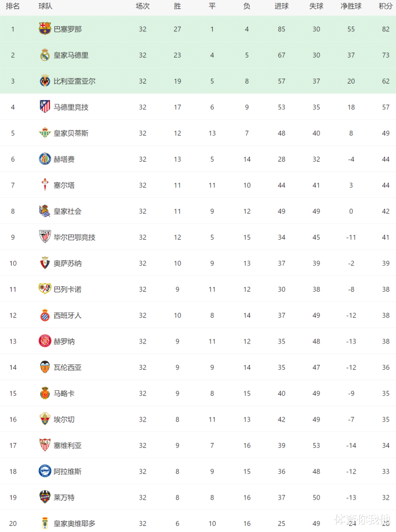Click the Real Sociedad crest icon
396x532 pixels.
pos(45,211)
